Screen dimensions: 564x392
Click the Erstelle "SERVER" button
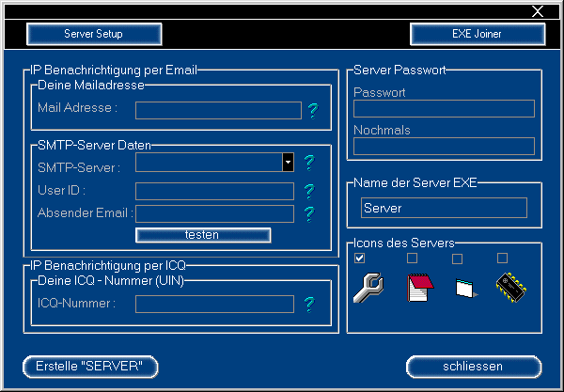90,366
